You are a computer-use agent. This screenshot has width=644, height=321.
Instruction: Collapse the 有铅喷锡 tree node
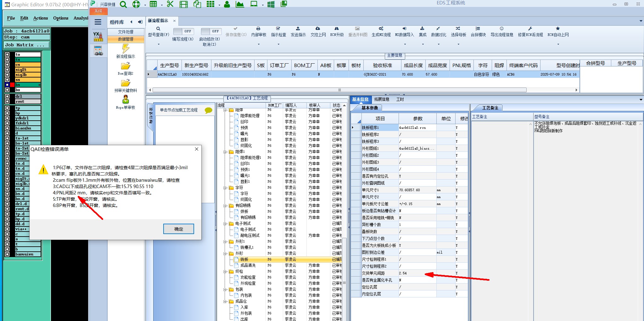[225, 206]
